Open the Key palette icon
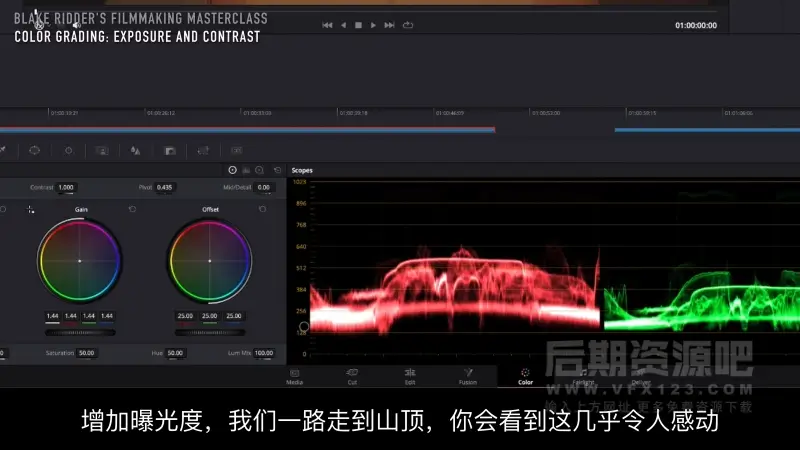 [x=170, y=150]
